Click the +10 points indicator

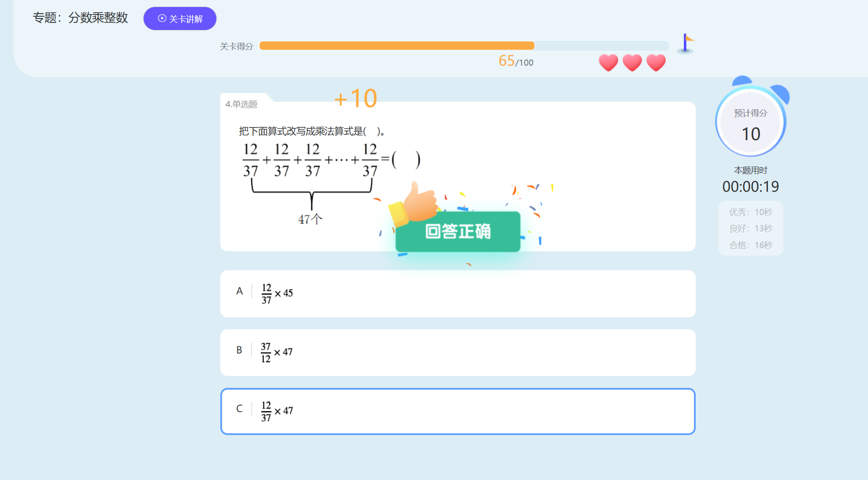(x=356, y=98)
